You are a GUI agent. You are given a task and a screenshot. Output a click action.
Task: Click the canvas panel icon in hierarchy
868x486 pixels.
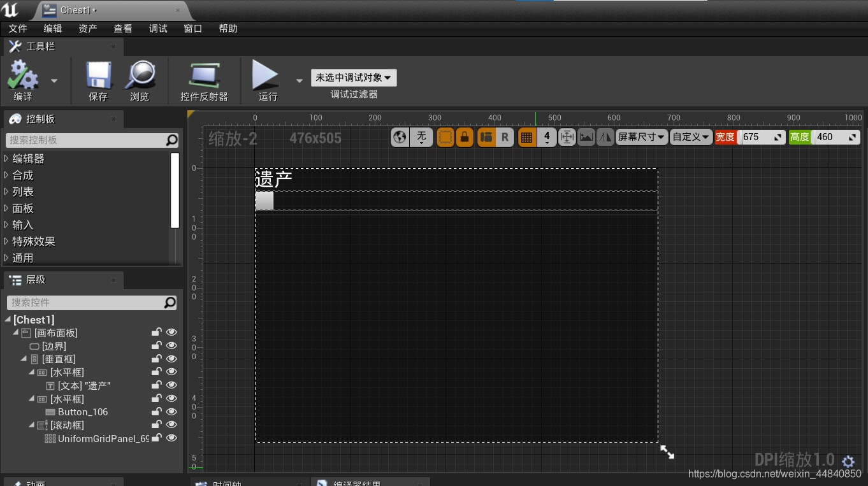(x=26, y=333)
